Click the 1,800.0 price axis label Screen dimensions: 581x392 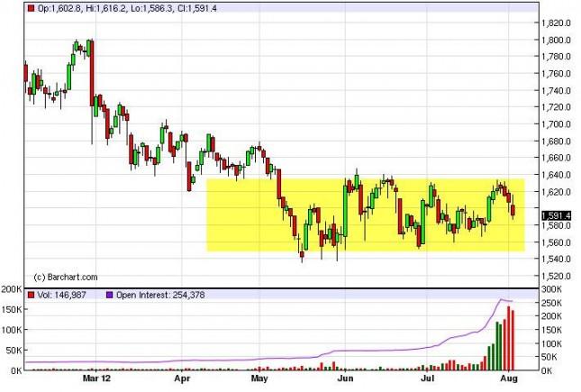[x=556, y=40]
